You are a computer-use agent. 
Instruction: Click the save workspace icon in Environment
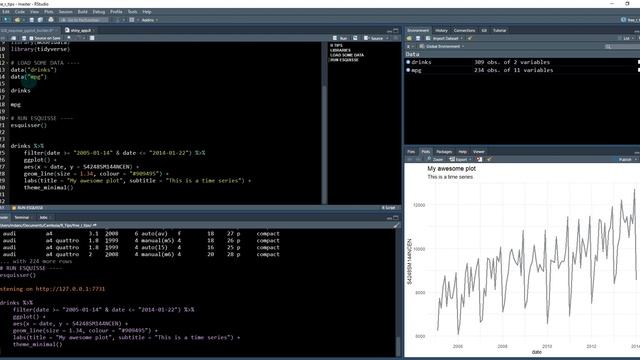418,38
